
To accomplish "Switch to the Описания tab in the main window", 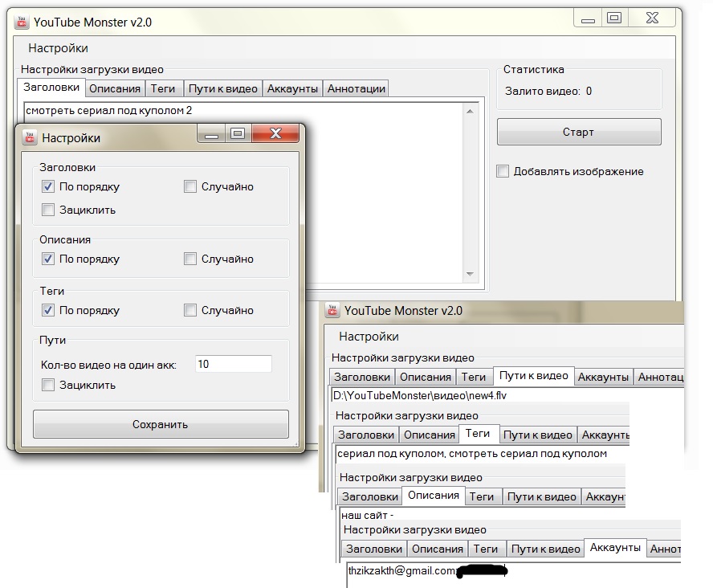I will click(115, 88).
